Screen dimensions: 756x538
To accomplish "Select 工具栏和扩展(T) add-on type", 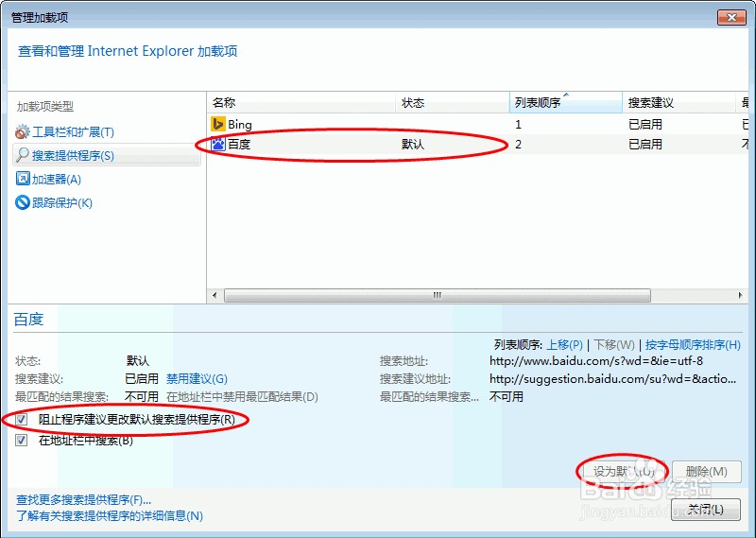I will [73, 131].
